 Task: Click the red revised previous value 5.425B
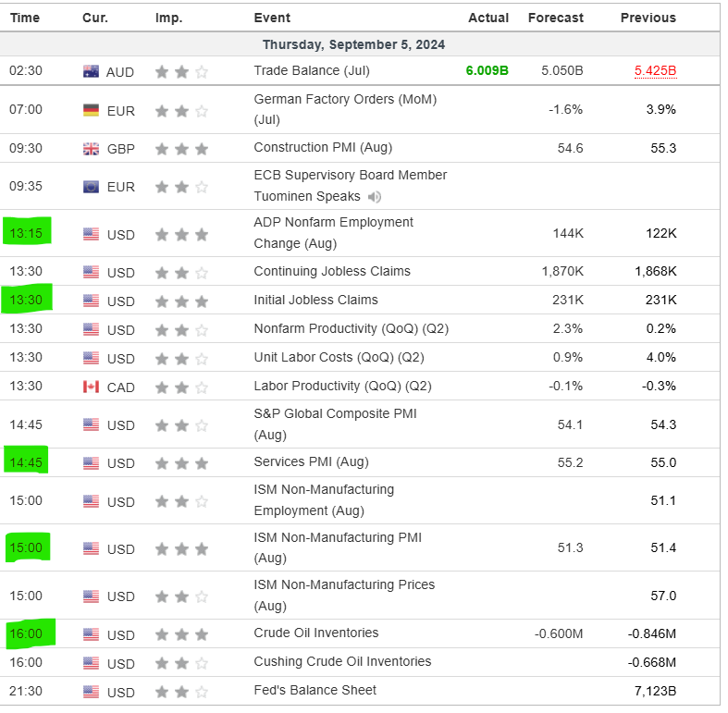(x=655, y=71)
